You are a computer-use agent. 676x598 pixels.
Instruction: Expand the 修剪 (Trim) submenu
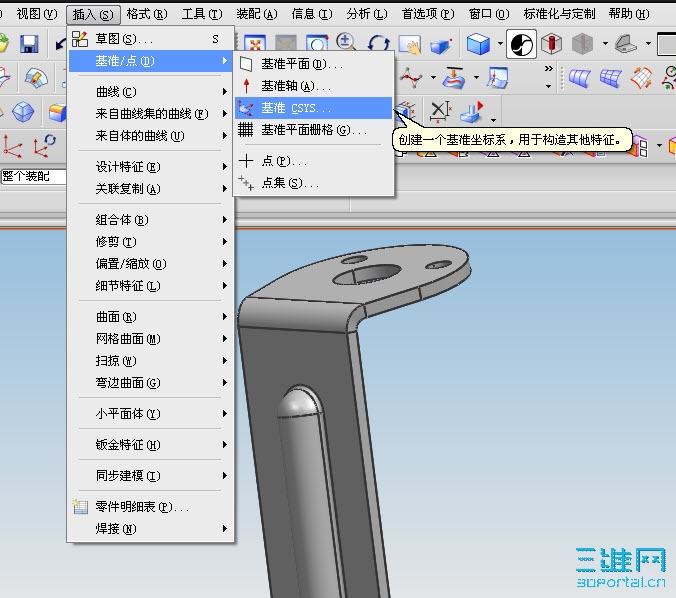coord(151,241)
